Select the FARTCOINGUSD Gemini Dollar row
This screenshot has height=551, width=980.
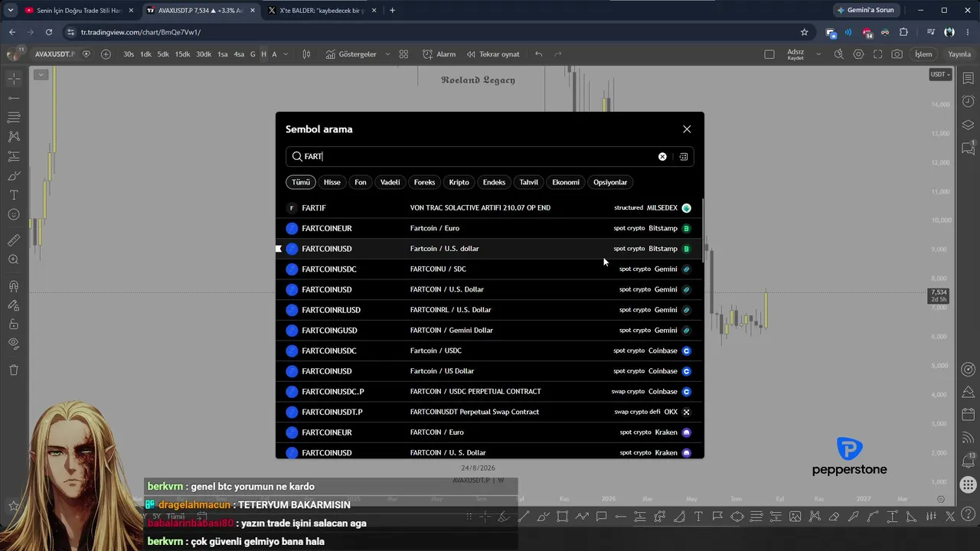[x=489, y=331]
